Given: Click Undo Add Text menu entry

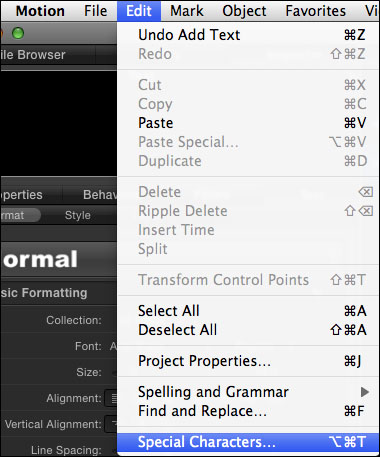Looking at the screenshot, I should pos(248,35).
